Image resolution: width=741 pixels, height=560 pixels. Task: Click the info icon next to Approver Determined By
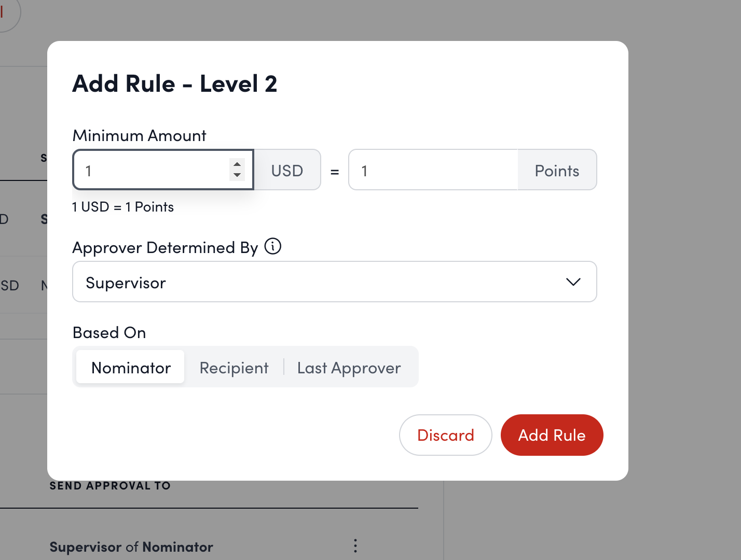click(273, 247)
